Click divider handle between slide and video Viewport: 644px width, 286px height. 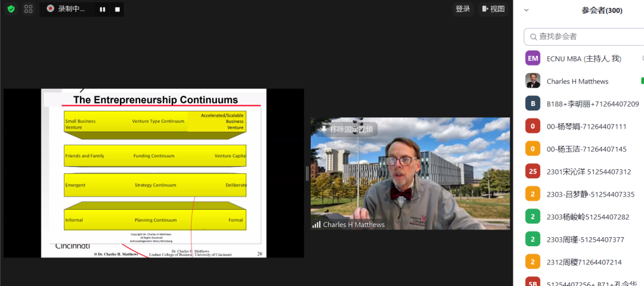coord(307,173)
